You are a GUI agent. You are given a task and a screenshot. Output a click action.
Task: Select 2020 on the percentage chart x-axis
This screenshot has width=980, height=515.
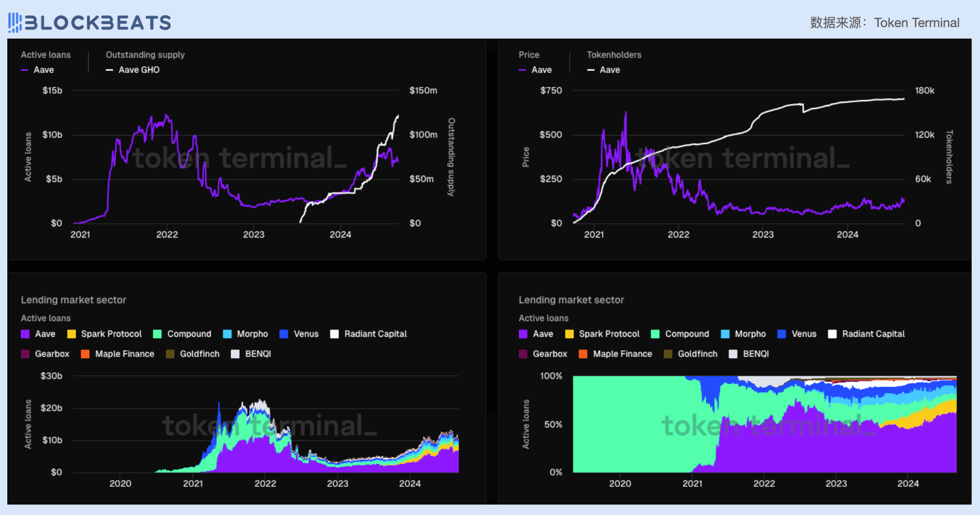tap(620, 484)
